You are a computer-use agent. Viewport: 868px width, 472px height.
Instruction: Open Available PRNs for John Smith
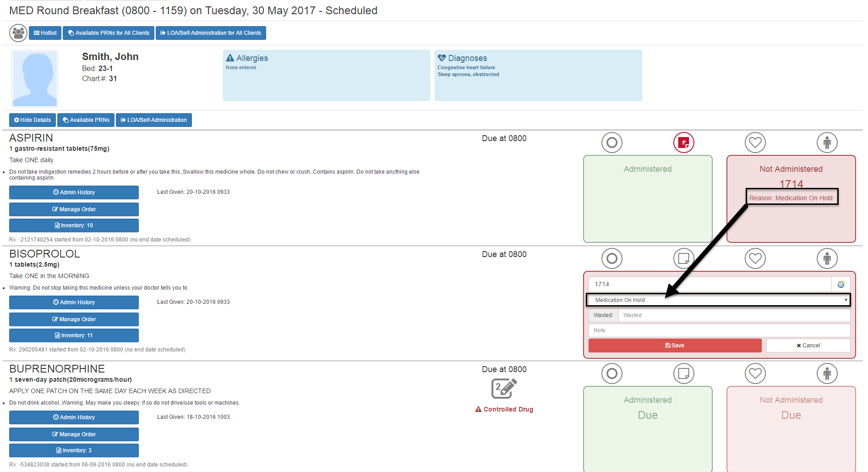tap(86, 120)
